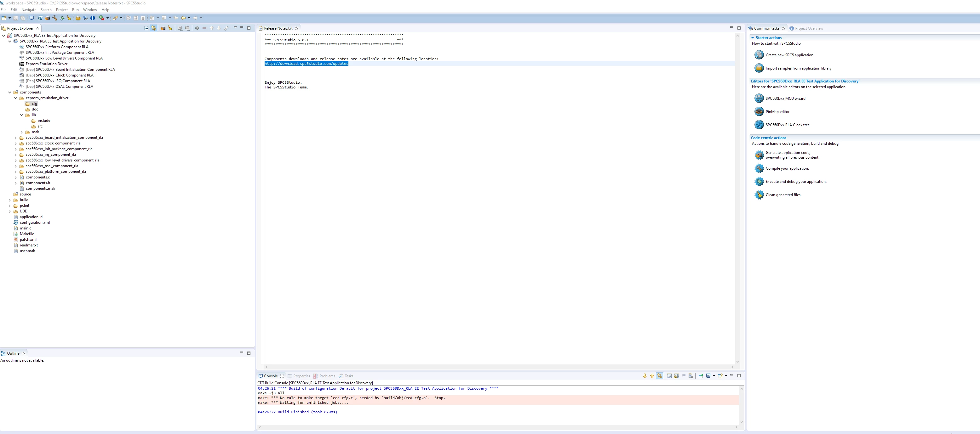Click the run external tools green play icon

click(101, 18)
